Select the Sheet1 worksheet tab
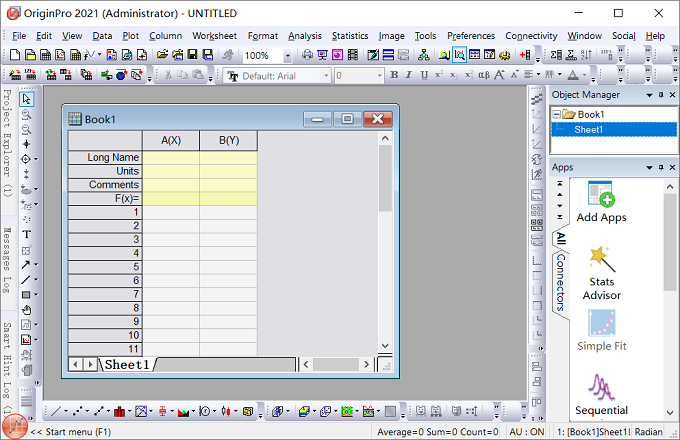The height and width of the screenshot is (440, 680). tap(127, 365)
